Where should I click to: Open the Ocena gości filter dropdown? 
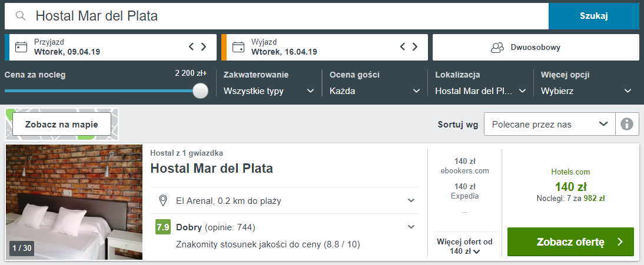pos(374,91)
